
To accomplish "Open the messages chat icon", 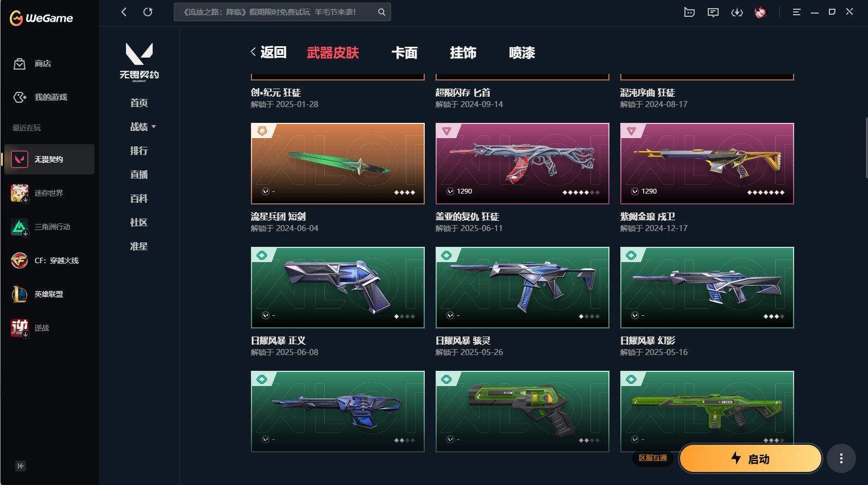I will coord(713,12).
